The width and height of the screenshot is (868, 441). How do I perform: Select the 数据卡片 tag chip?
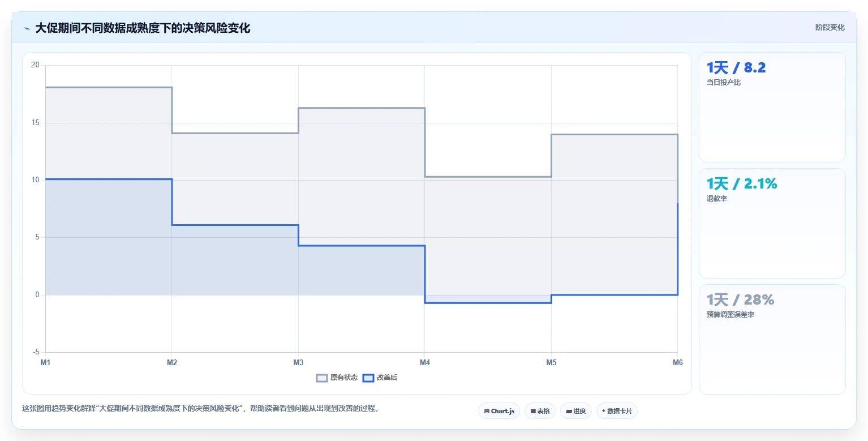pyautogui.click(x=617, y=411)
